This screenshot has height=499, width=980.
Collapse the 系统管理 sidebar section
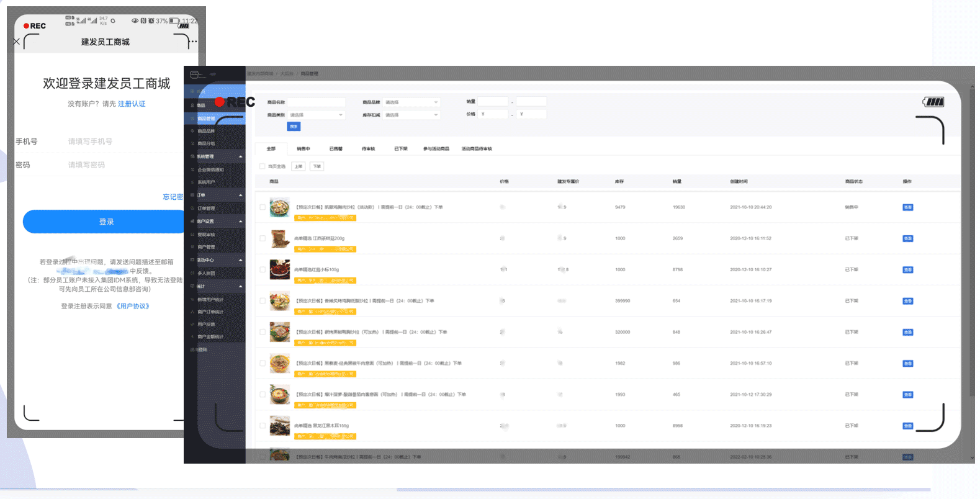pyautogui.click(x=240, y=156)
